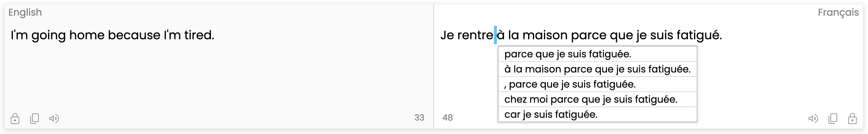Click the word "rentre" in the translation

pyautogui.click(x=475, y=35)
